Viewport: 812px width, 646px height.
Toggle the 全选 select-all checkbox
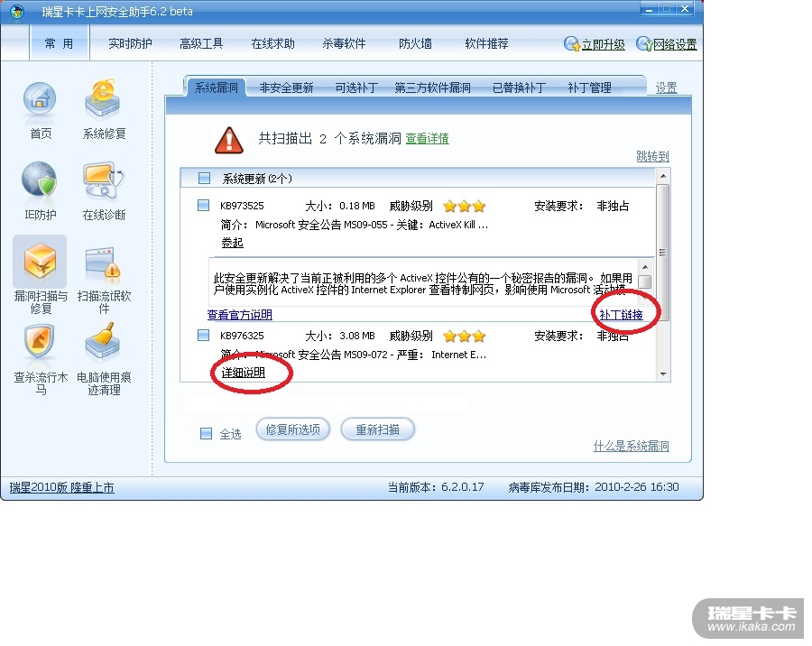[x=206, y=434]
